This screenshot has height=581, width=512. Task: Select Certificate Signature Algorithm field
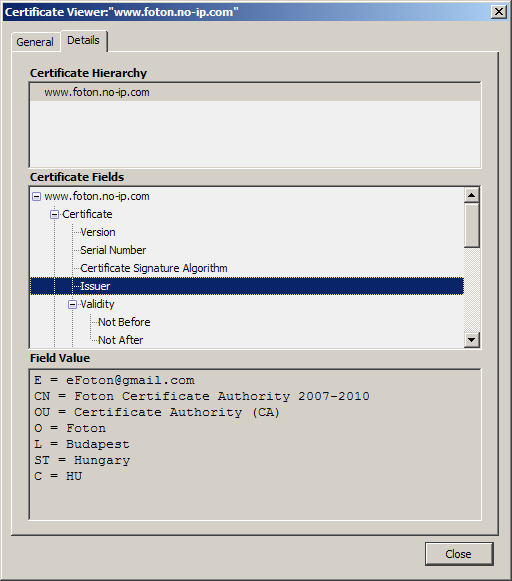(154, 268)
